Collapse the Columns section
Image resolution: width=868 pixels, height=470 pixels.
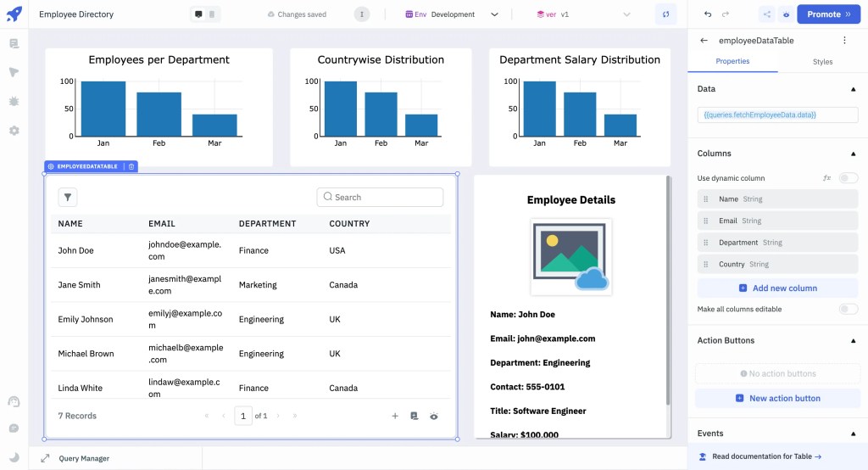pyautogui.click(x=853, y=154)
